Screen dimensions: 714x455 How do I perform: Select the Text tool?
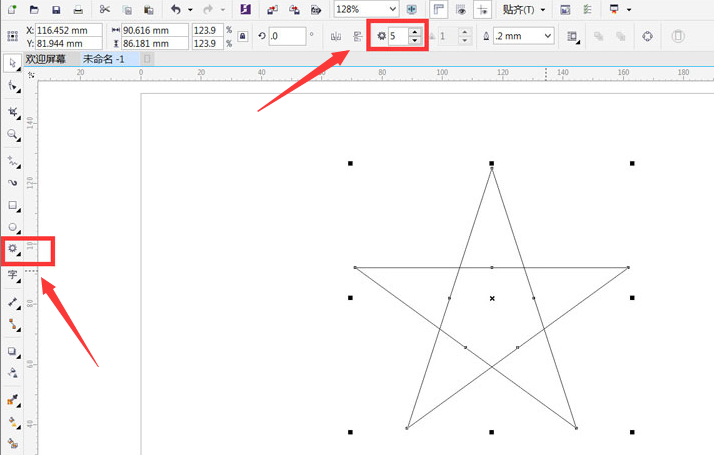pyautogui.click(x=13, y=274)
